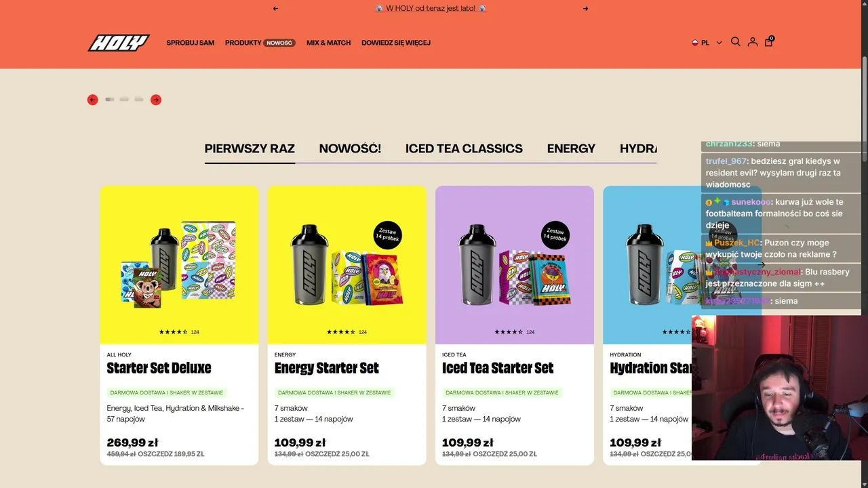868x488 pixels.
Task: Click the HOLY logo in header
Action: 119,43
